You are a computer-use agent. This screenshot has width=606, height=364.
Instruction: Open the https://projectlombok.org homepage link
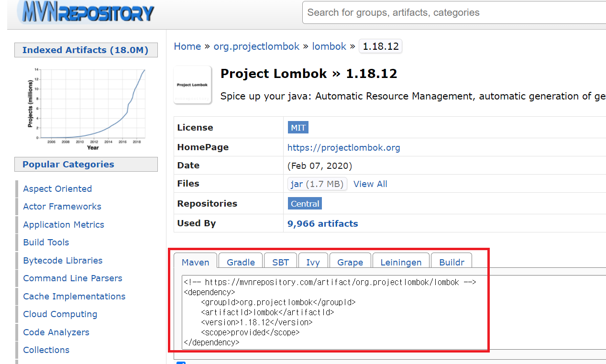[x=344, y=147]
